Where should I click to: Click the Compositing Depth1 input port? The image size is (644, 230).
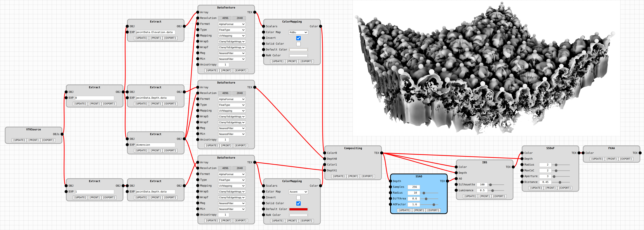[x=324, y=170]
